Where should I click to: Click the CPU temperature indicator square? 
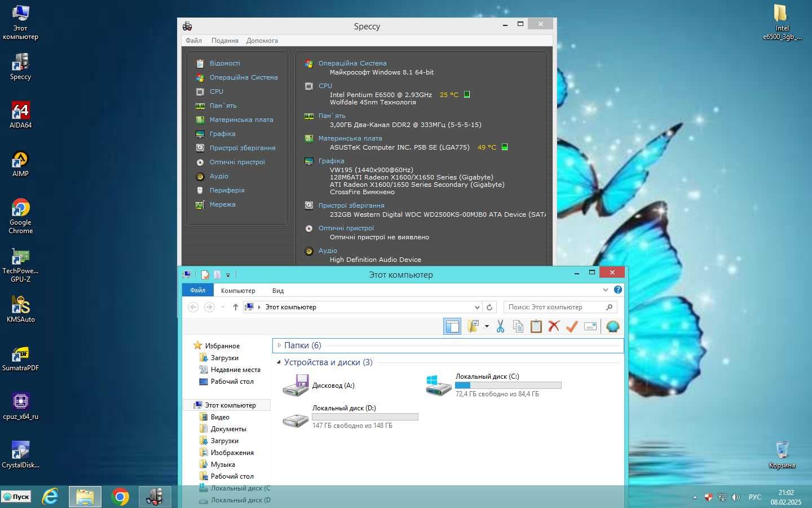467,94
